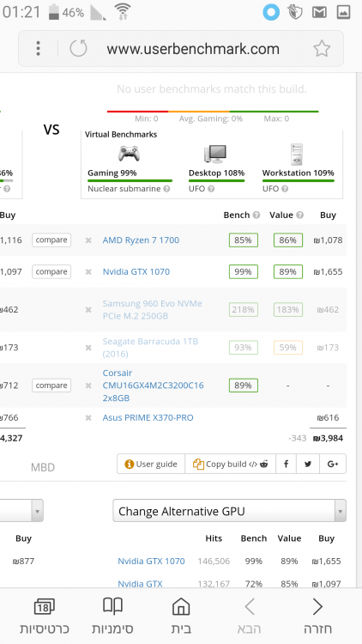
Task: Click help icon beside Bench header
Action: [256, 215]
